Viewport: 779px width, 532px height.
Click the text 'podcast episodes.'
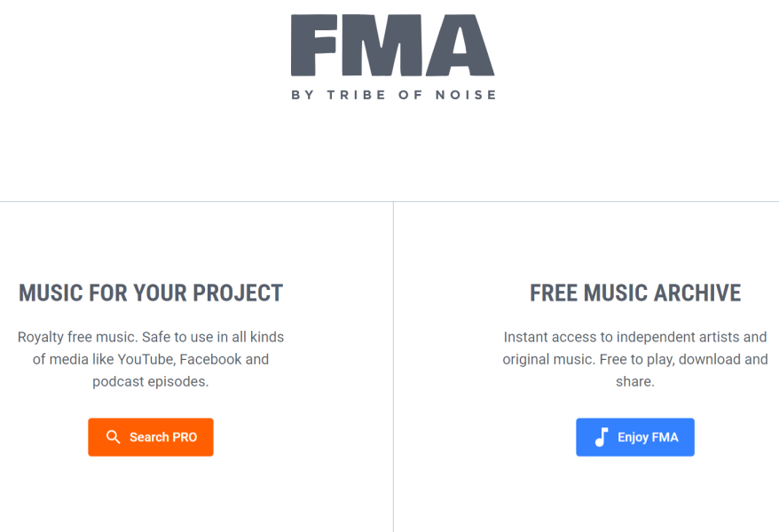point(151,381)
